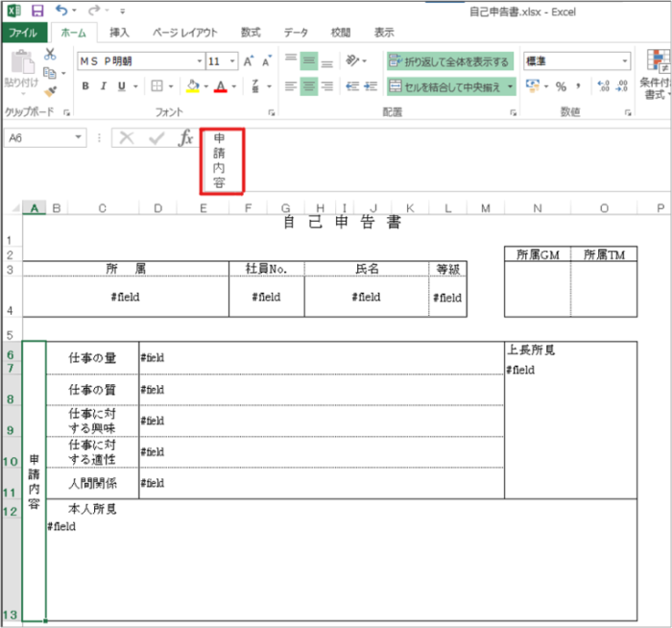The height and width of the screenshot is (628, 672).
Task: Toggle middle vertical alignment
Action: click(308, 60)
